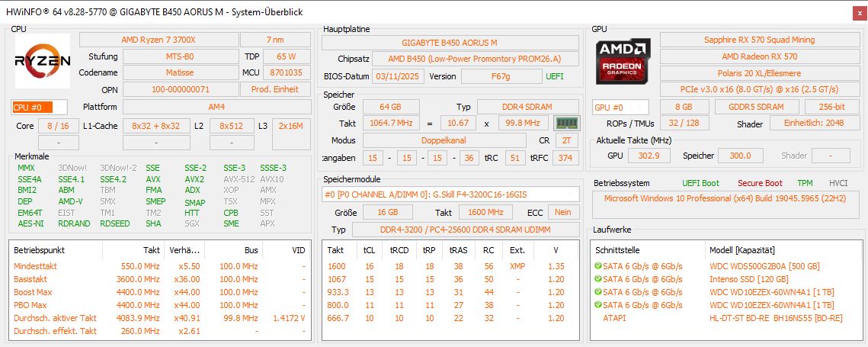Click the Basistakt row in clock table
The image size is (868, 347).
(159, 279)
